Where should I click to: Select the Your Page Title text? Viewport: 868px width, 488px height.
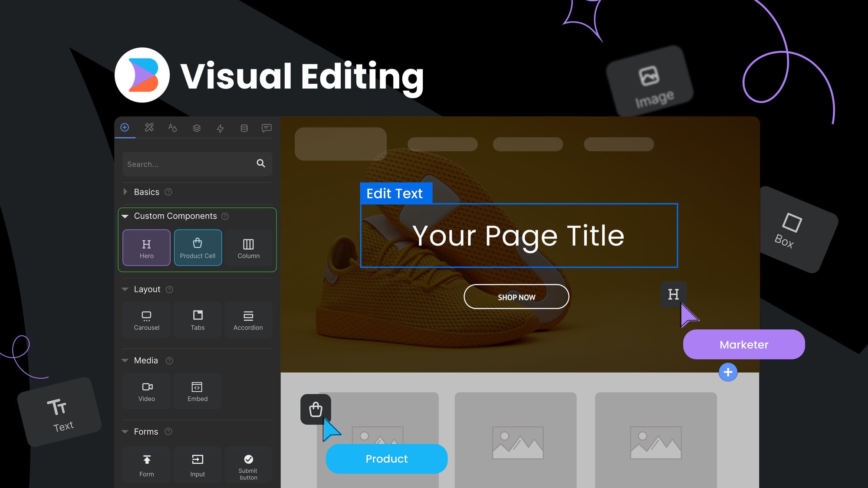pos(518,236)
